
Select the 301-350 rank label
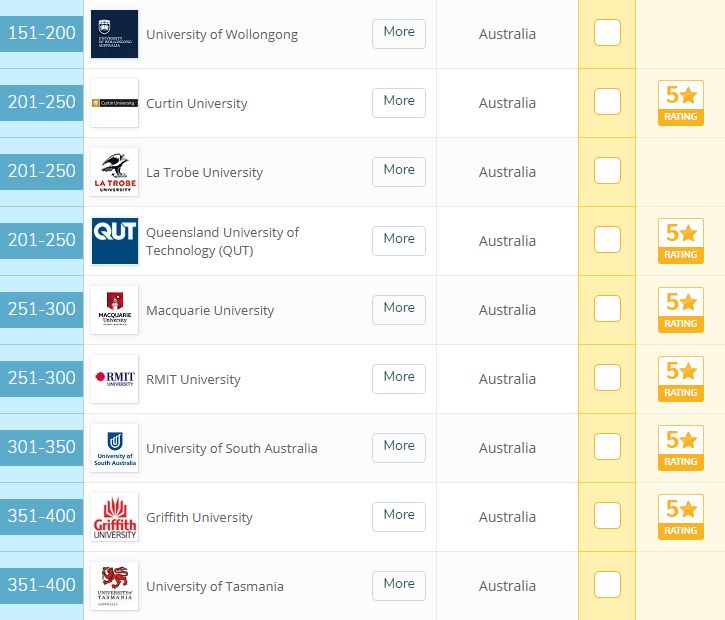[x=42, y=447]
